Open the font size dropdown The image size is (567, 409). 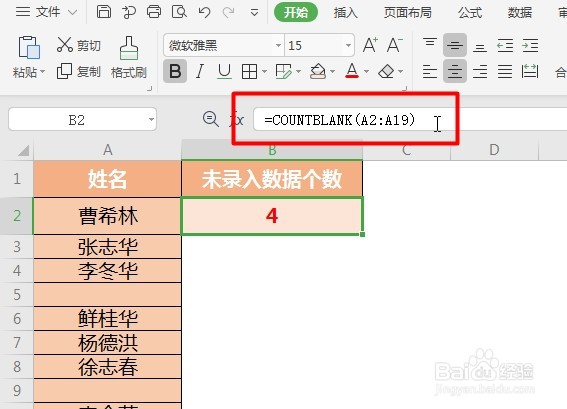(348, 46)
